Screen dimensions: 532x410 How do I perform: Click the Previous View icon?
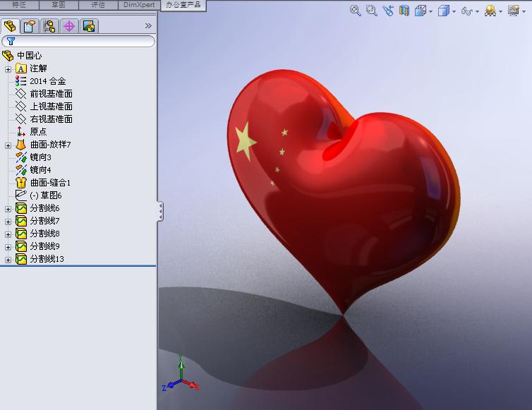click(x=388, y=11)
